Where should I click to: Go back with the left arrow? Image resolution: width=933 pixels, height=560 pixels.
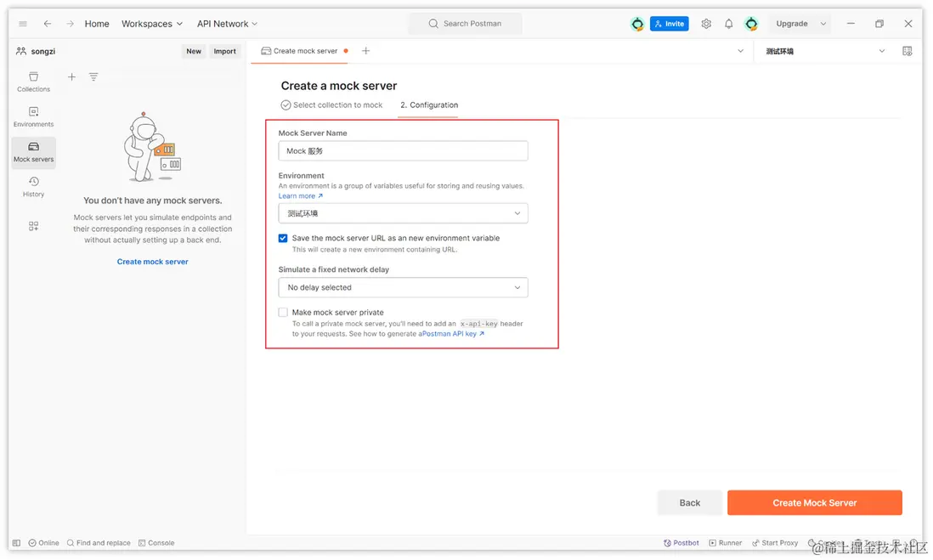click(48, 24)
